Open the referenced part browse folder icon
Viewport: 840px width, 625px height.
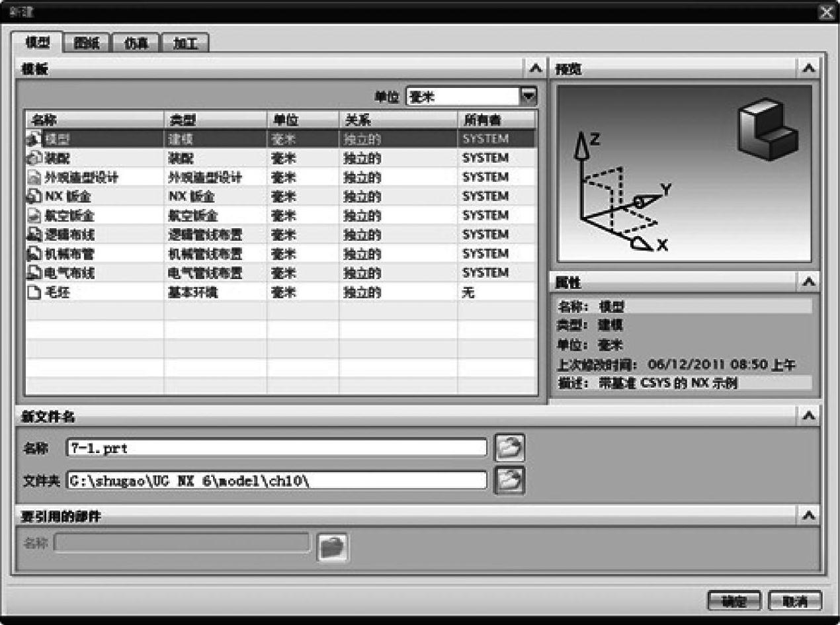coord(332,547)
